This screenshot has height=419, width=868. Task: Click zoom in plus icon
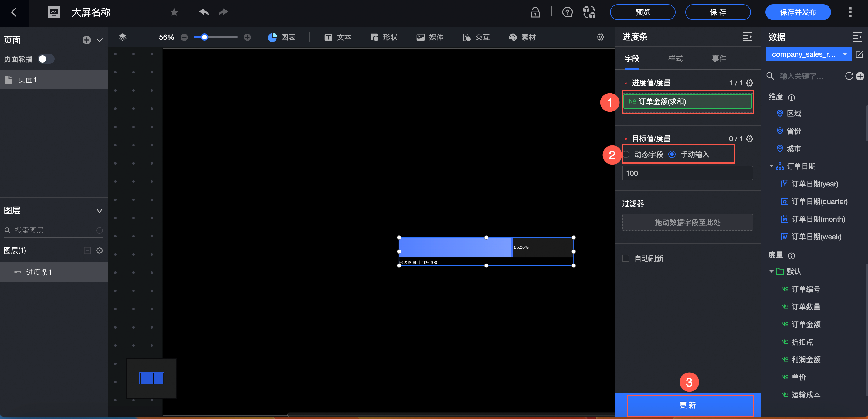pos(247,37)
